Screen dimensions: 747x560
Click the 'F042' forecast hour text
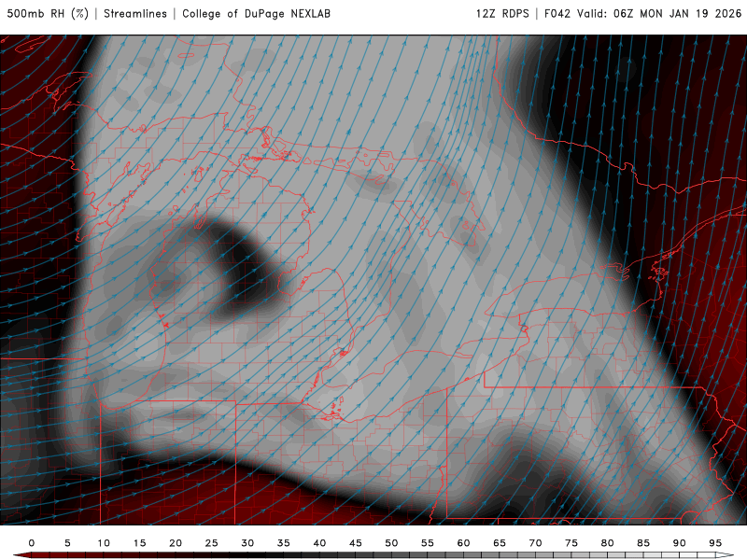(x=557, y=13)
